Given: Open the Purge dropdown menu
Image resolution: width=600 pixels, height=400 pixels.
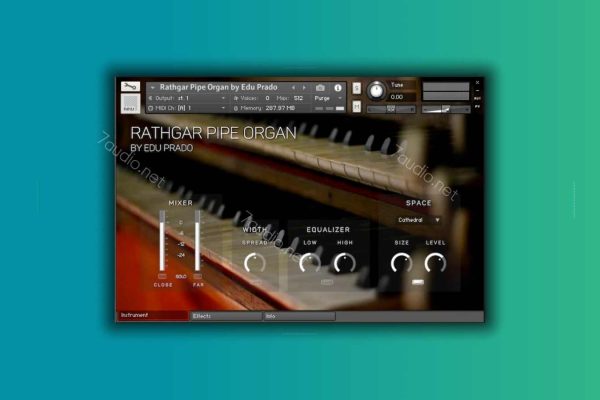Looking at the screenshot, I should click(328, 98).
